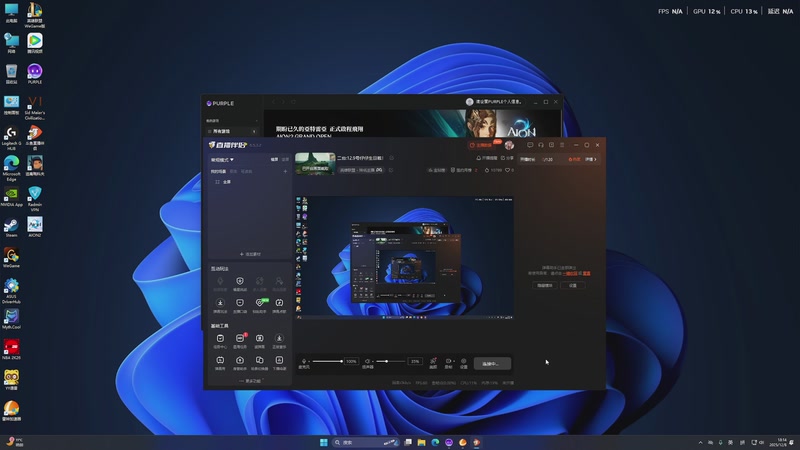This screenshot has height=450, width=800.
Task: Open ASUS DriverHub desktop icon
Action: tap(11, 291)
